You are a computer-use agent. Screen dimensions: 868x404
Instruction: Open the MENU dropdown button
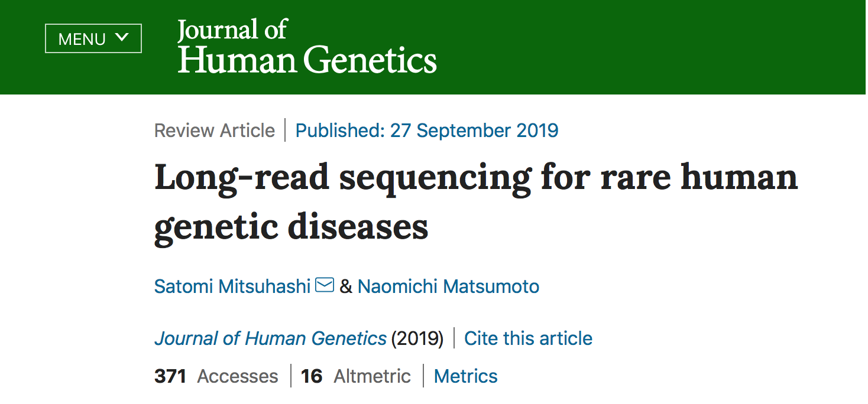[x=93, y=38]
